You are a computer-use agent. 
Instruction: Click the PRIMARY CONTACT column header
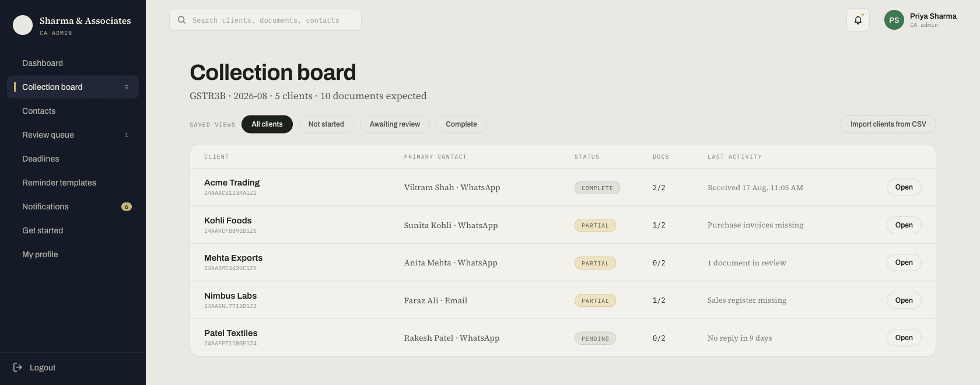coord(435,157)
